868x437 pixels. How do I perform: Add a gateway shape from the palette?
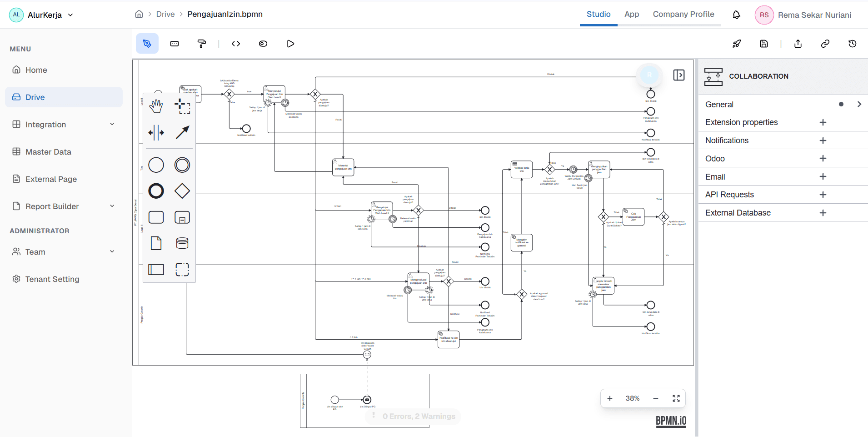coord(182,191)
